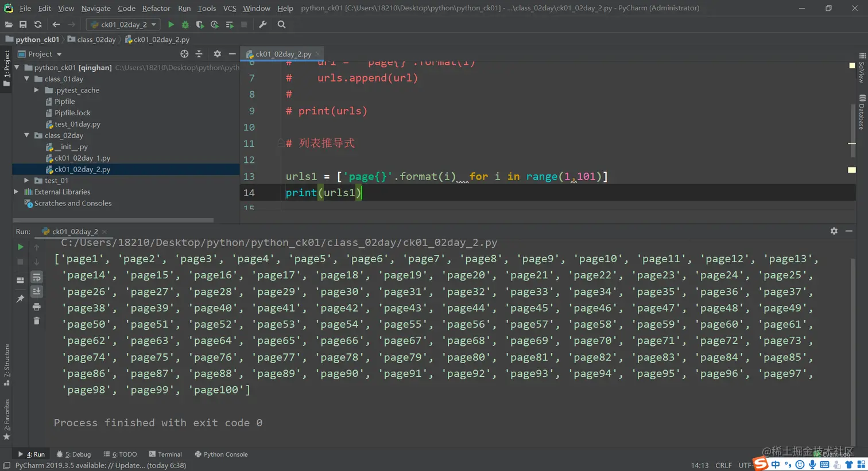Open the Navigate menu
868x471 pixels.
[96, 8]
